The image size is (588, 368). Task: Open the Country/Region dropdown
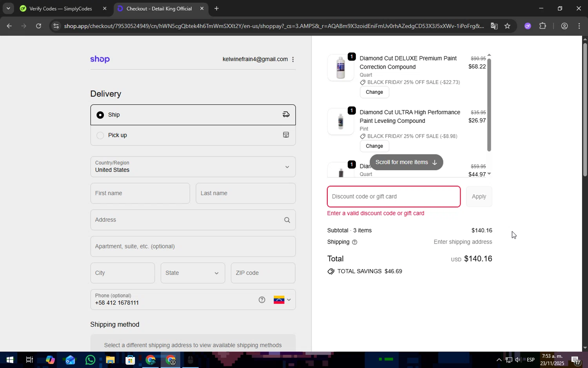(193, 167)
